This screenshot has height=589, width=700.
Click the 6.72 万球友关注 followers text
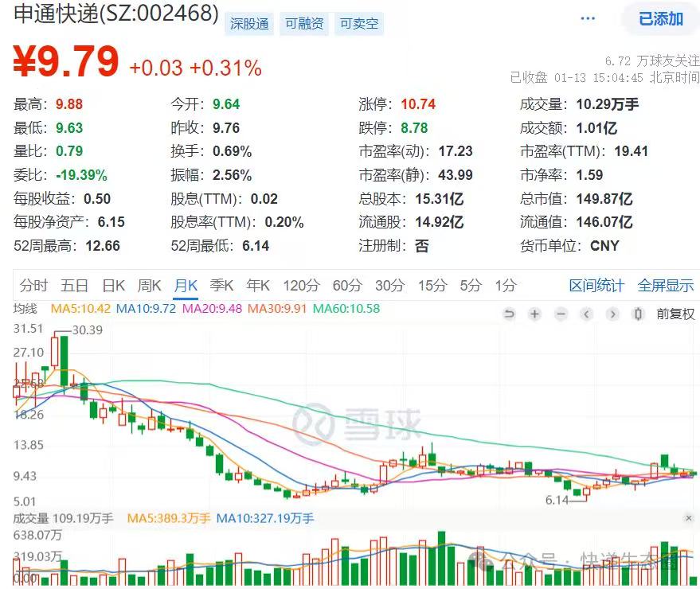pos(652,60)
